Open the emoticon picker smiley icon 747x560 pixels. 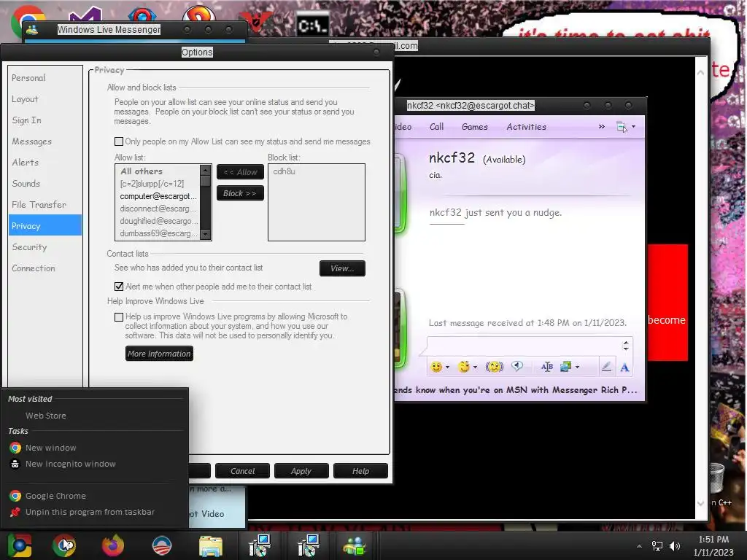pyautogui.click(x=436, y=367)
